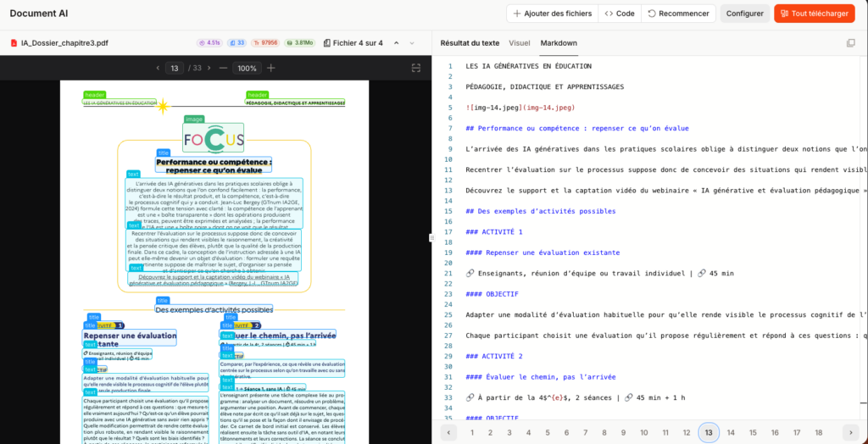This screenshot has width=868, height=444.
Task: Click the file icon next to Fichier 4 sur 4
Action: point(326,42)
